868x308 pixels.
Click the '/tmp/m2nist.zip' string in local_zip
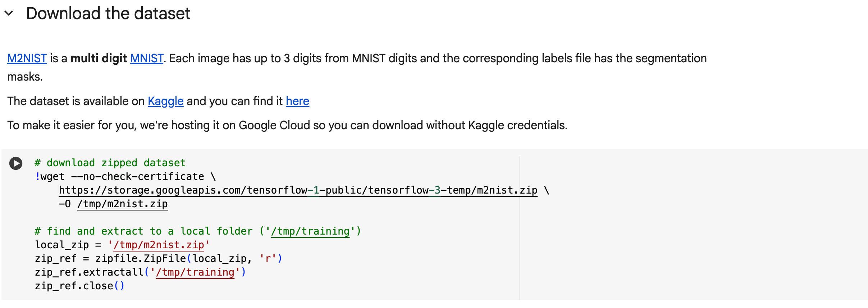[x=159, y=245]
